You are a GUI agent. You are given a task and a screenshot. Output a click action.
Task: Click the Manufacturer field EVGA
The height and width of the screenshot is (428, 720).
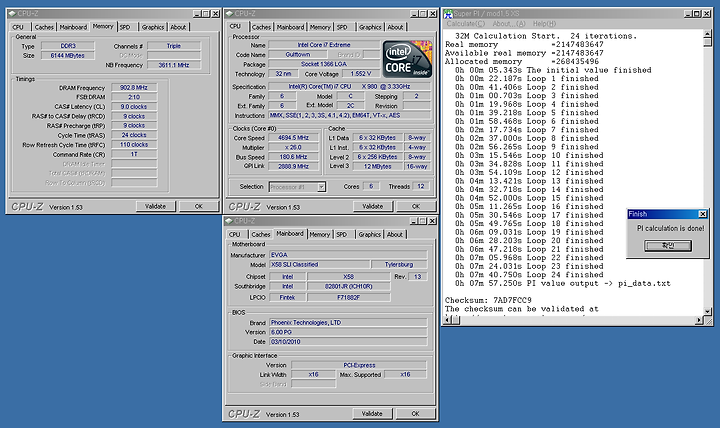(x=348, y=255)
